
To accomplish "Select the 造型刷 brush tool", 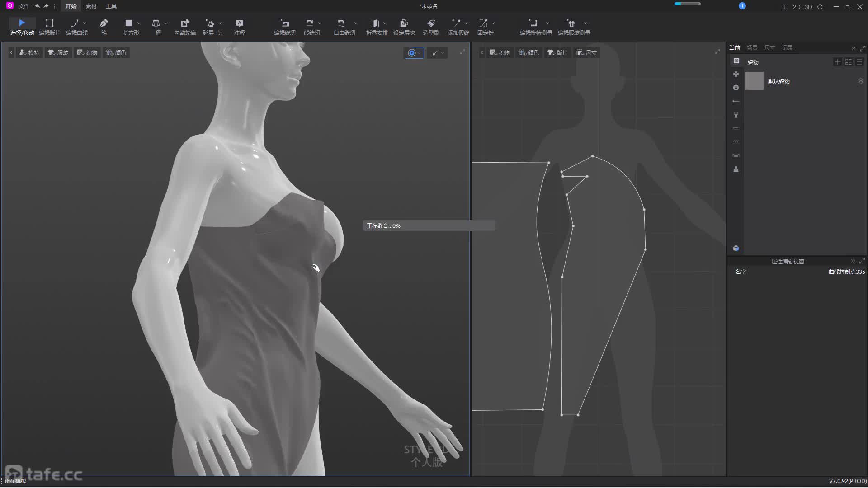I will [431, 26].
